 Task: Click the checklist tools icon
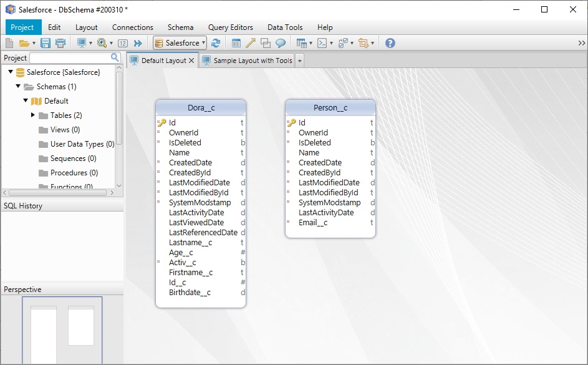click(343, 43)
